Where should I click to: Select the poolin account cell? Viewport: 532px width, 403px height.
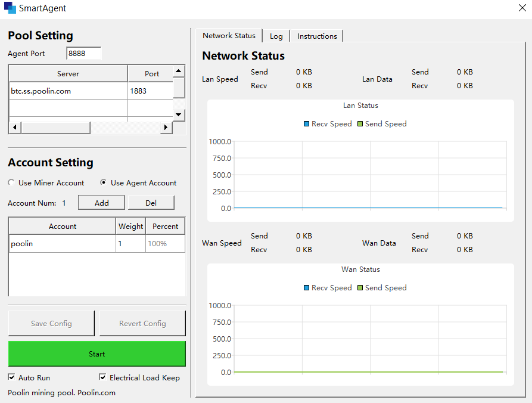click(x=63, y=243)
